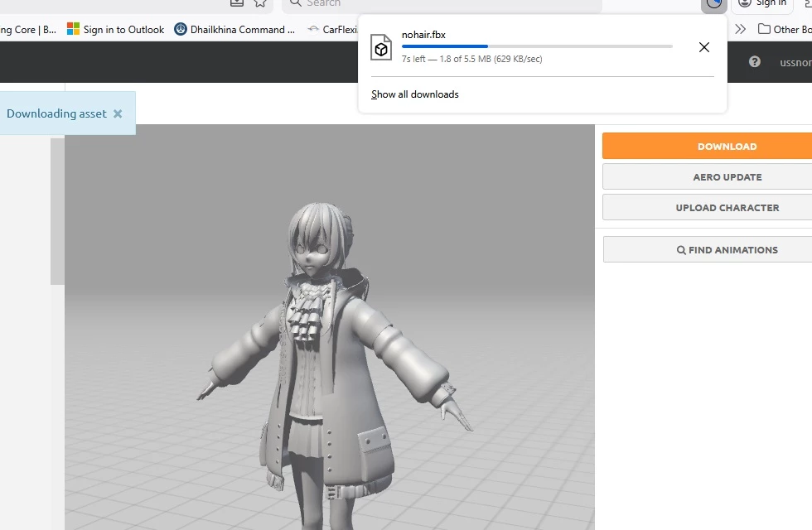
Task: Click the save-to-pocket toolbar icon
Action: click(x=237, y=3)
